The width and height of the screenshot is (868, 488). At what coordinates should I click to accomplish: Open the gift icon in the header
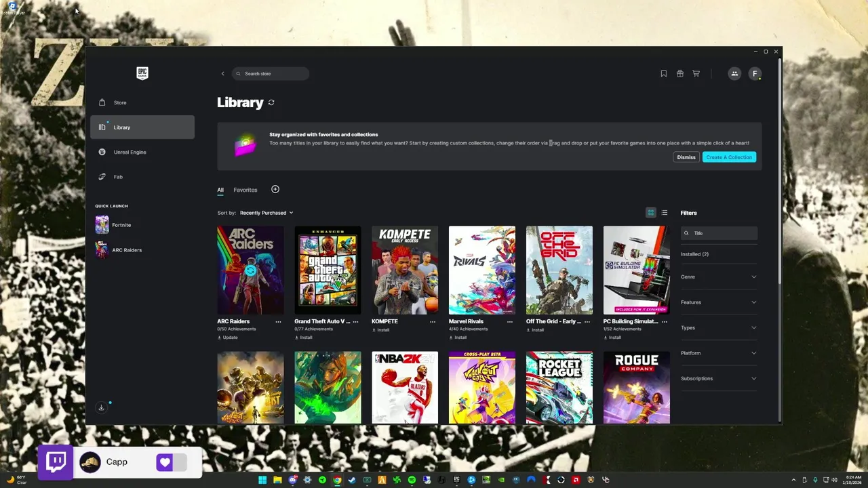click(680, 73)
